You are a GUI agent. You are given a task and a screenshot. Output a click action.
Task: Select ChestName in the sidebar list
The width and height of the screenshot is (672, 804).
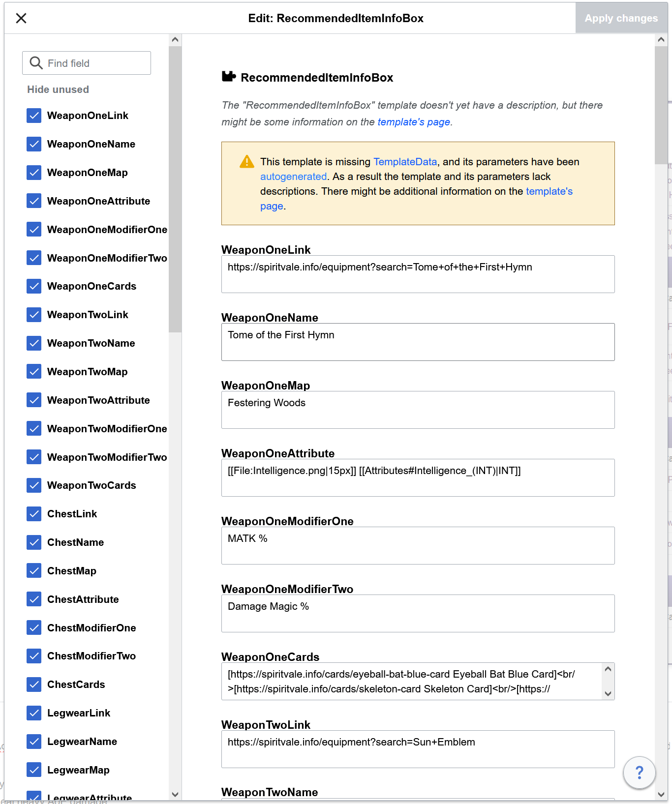coord(75,542)
